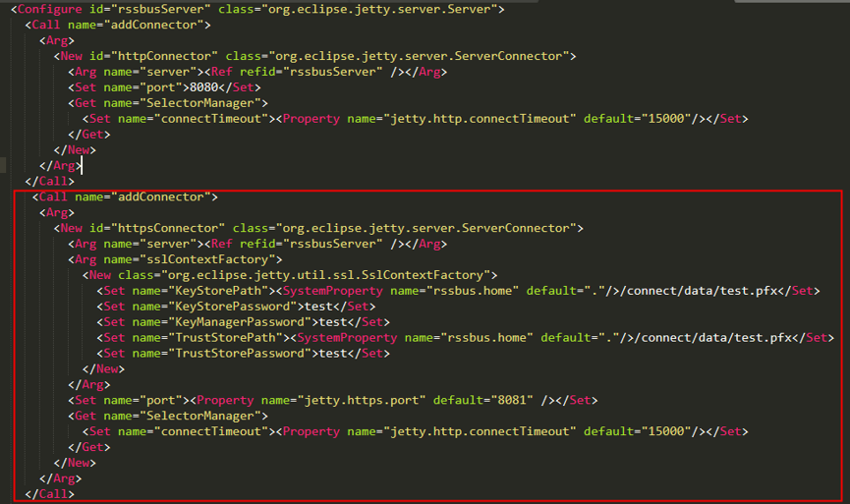This screenshot has width=850, height=504.
Task: Click 'org.eclipse.jetty.util.ssl.SslContextFactory' class text
Action: click(x=325, y=275)
